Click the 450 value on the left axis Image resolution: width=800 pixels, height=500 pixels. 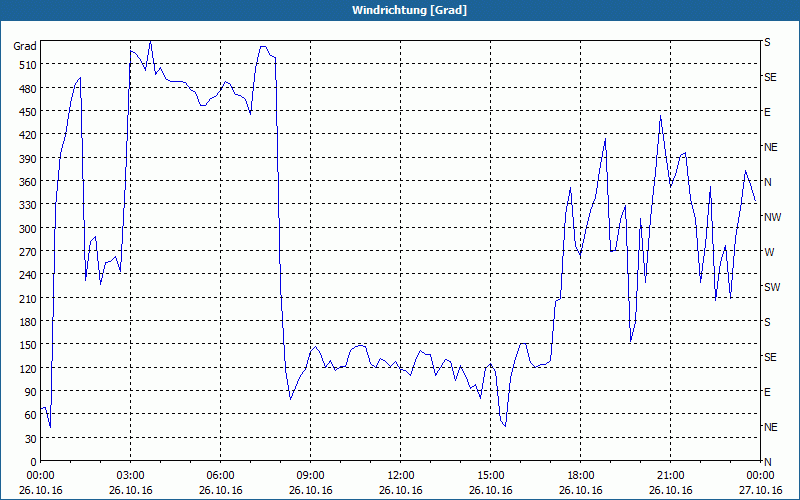coord(26,112)
